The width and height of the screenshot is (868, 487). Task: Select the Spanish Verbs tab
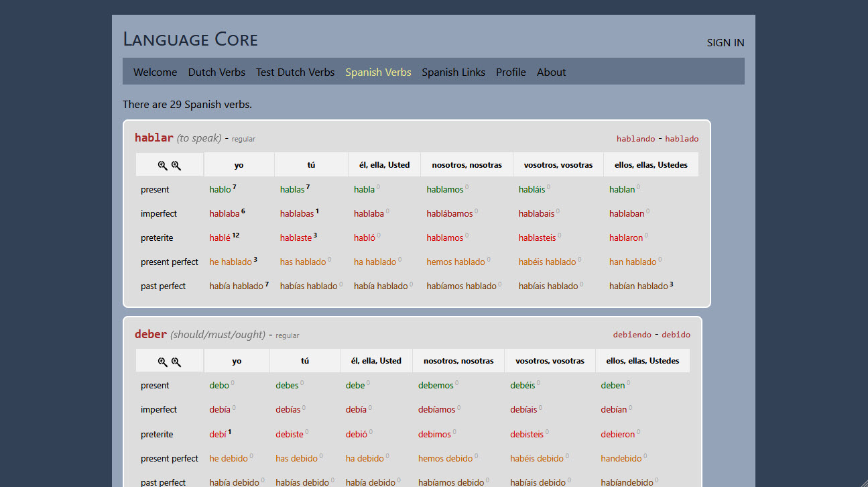[x=378, y=72]
